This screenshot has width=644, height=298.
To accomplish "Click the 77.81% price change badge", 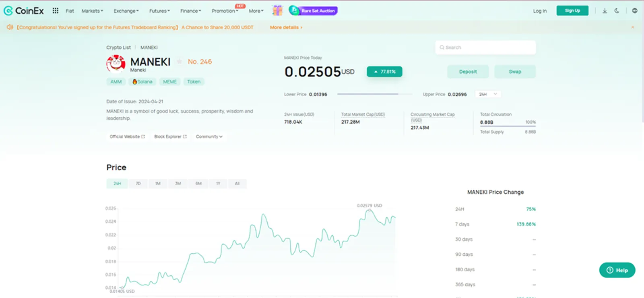I will point(384,72).
